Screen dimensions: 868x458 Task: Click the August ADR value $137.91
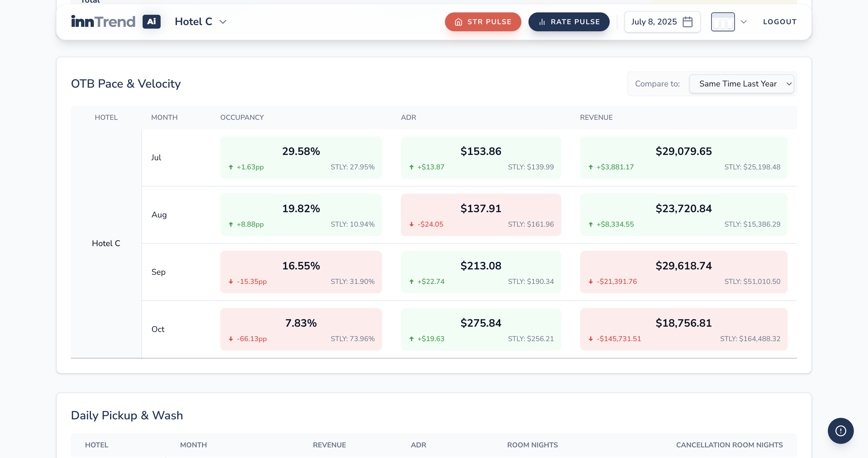pyautogui.click(x=481, y=208)
